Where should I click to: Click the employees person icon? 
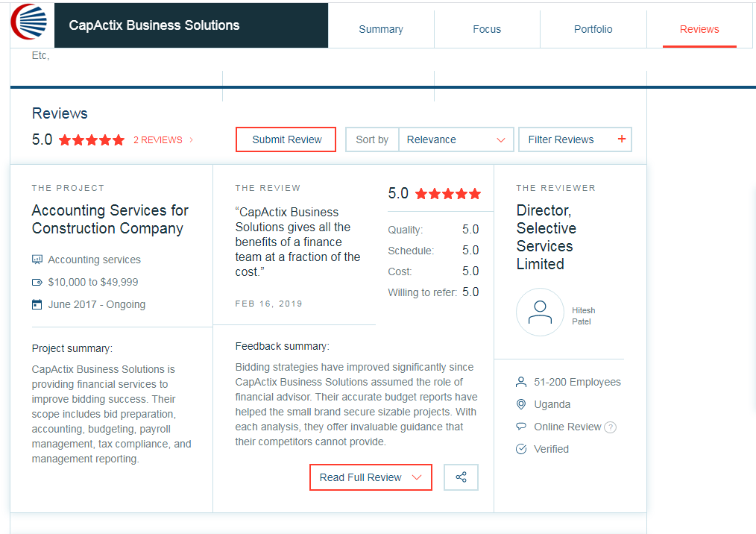pos(521,382)
